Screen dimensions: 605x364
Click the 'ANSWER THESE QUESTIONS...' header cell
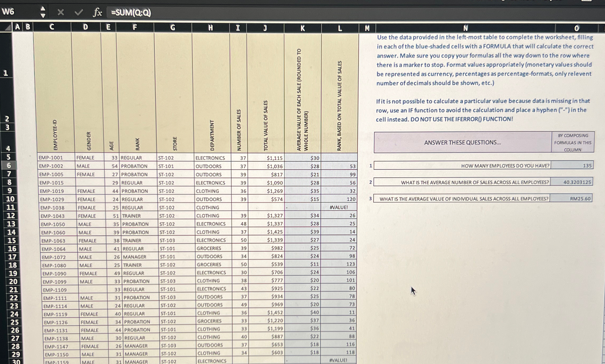coord(463,142)
